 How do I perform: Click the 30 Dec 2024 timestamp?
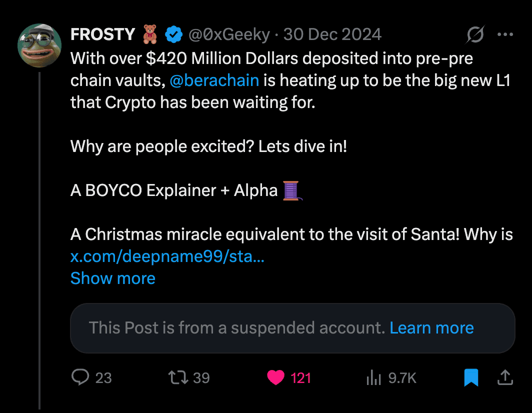pyautogui.click(x=333, y=34)
